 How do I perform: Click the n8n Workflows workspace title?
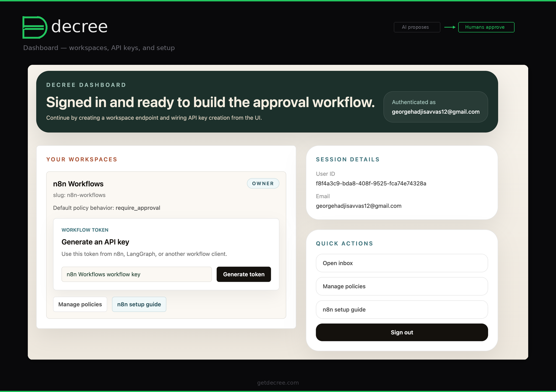pyautogui.click(x=78, y=184)
